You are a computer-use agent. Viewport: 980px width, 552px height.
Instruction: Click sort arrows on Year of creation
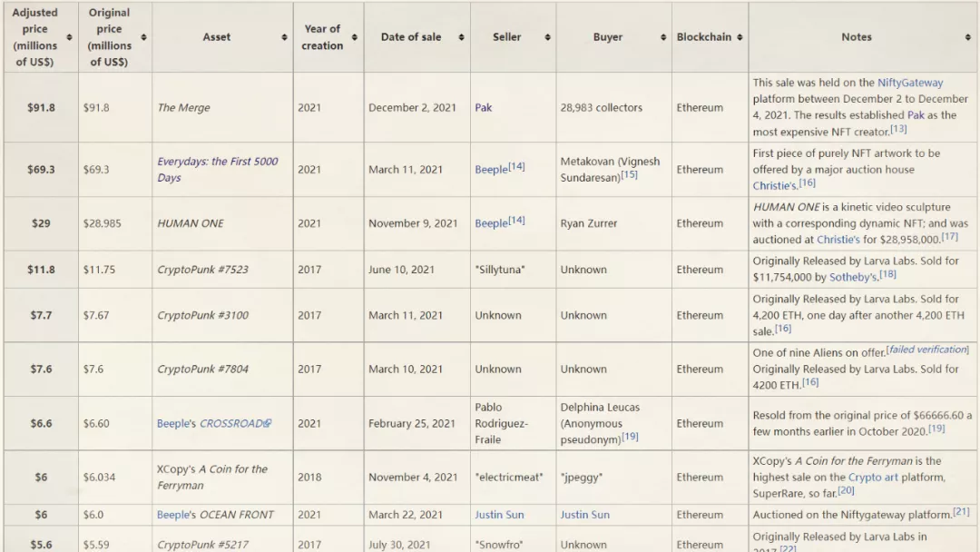point(354,37)
